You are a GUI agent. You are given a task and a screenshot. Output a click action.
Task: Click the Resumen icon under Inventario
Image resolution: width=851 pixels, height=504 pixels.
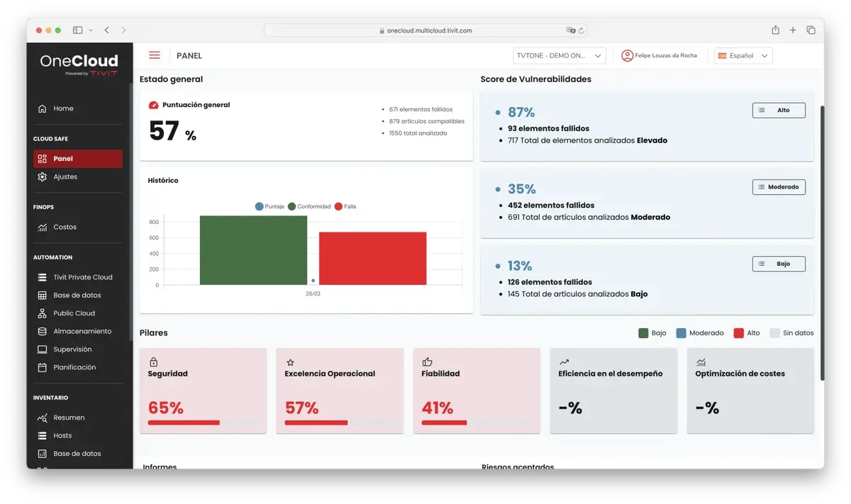click(x=42, y=418)
